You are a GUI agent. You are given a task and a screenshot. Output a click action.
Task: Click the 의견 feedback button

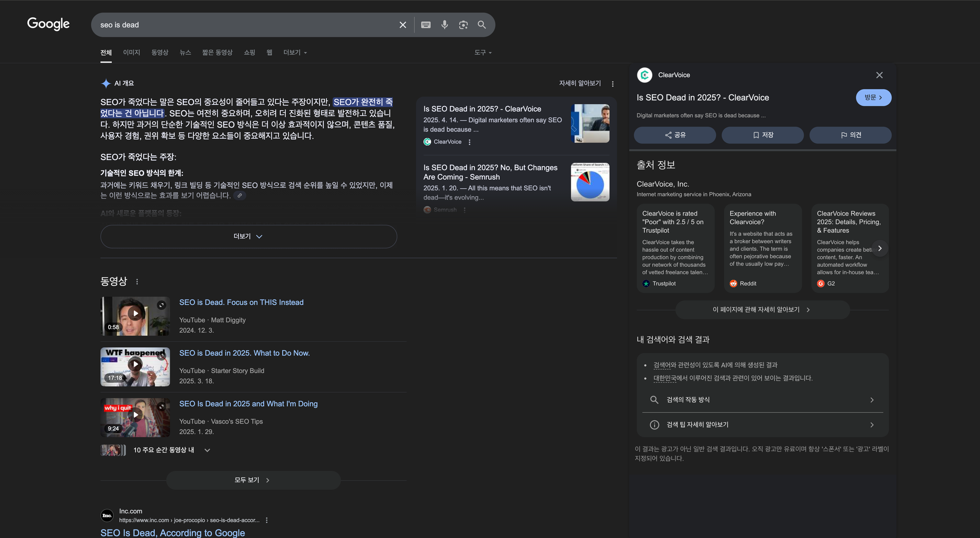tap(850, 135)
